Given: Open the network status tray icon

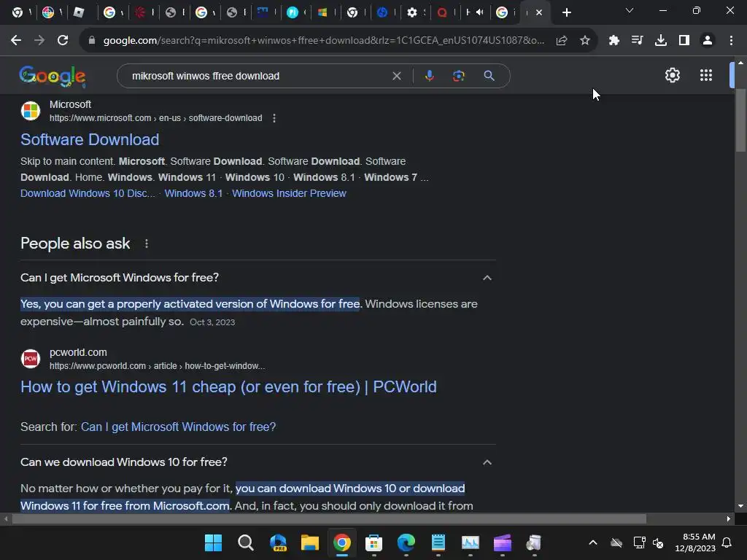Looking at the screenshot, I should 639,542.
